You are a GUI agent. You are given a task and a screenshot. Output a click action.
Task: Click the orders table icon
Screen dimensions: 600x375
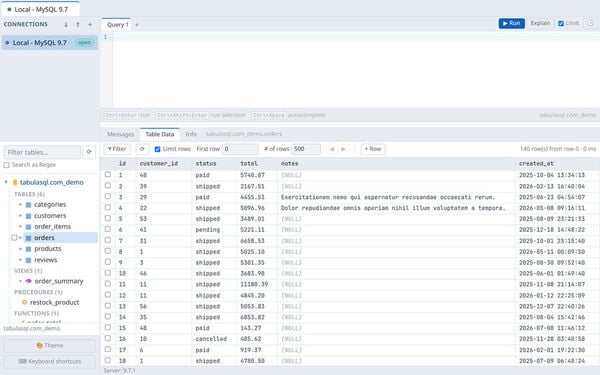point(28,238)
